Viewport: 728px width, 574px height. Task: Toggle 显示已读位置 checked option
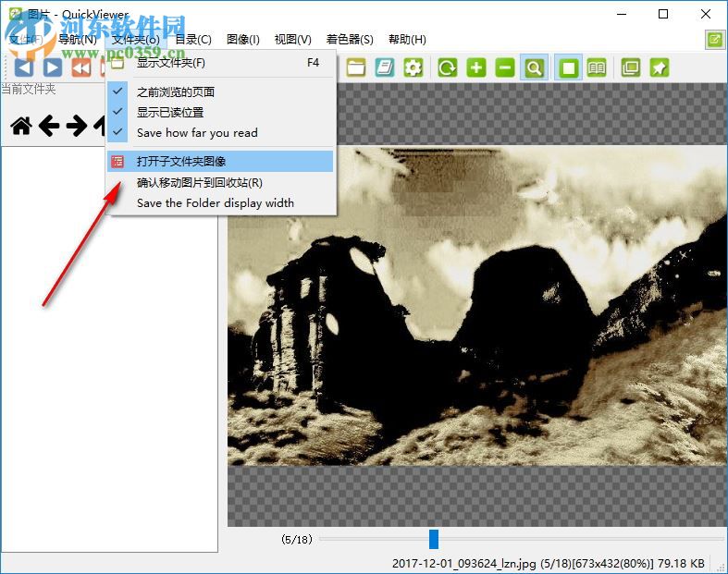pyautogui.click(x=220, y=112)
